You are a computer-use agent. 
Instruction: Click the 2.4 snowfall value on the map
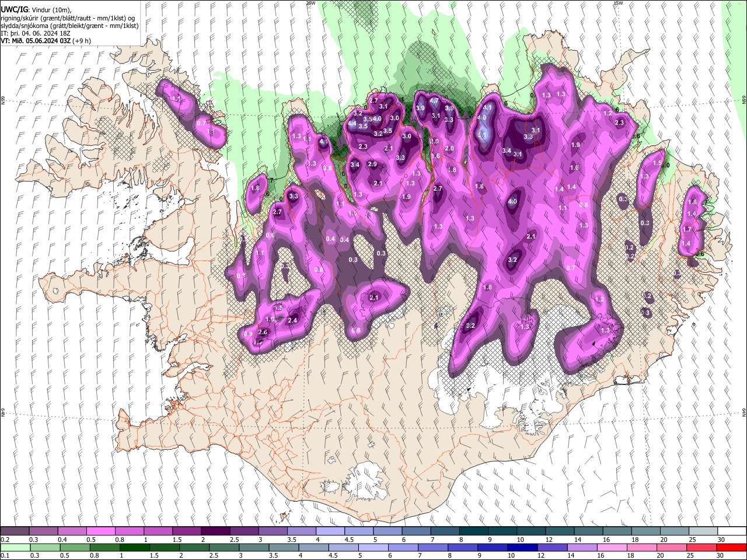(293, 320)
